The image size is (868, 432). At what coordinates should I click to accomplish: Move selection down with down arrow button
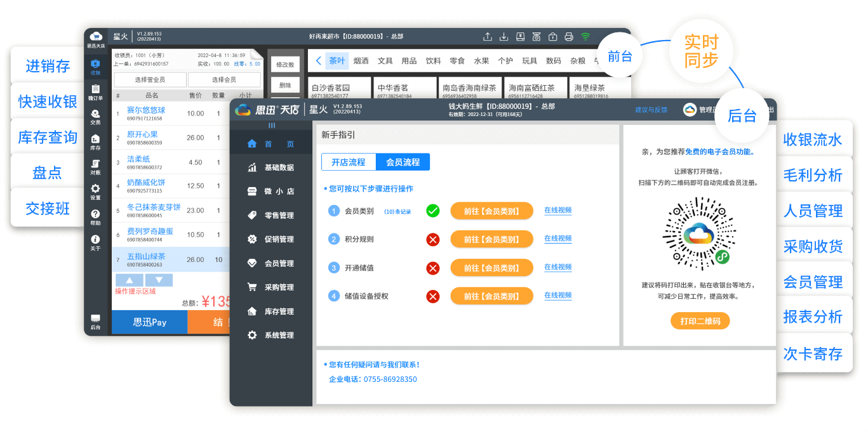(x=159, y=280)
